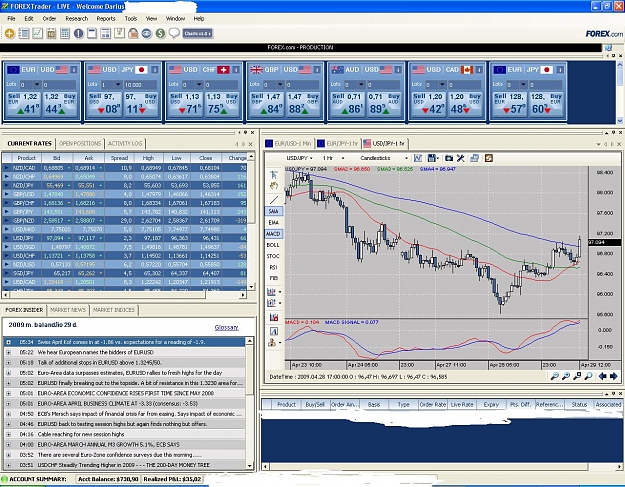This screenshot has width=625, height=487.
Task: Open the Research menu
Action: 77,18
